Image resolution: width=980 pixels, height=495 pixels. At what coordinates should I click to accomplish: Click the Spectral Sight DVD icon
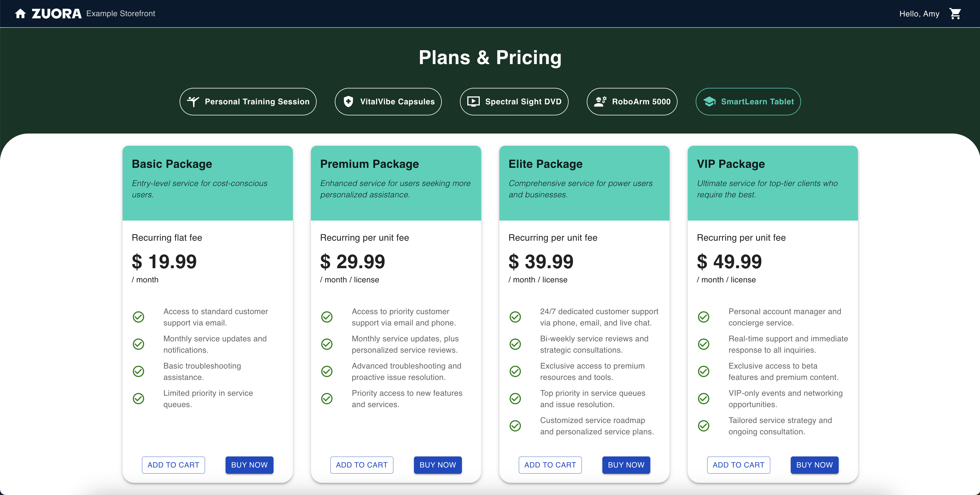pos(474,101)
